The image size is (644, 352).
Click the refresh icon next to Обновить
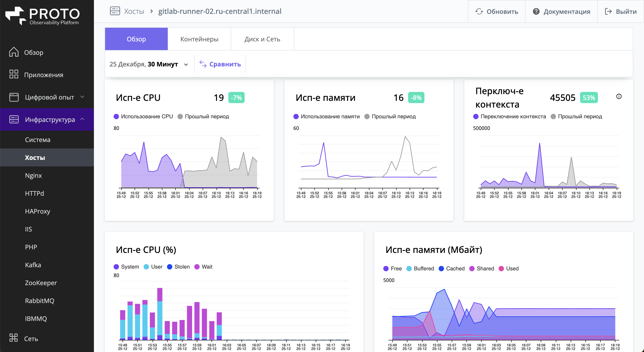[479, 11]
